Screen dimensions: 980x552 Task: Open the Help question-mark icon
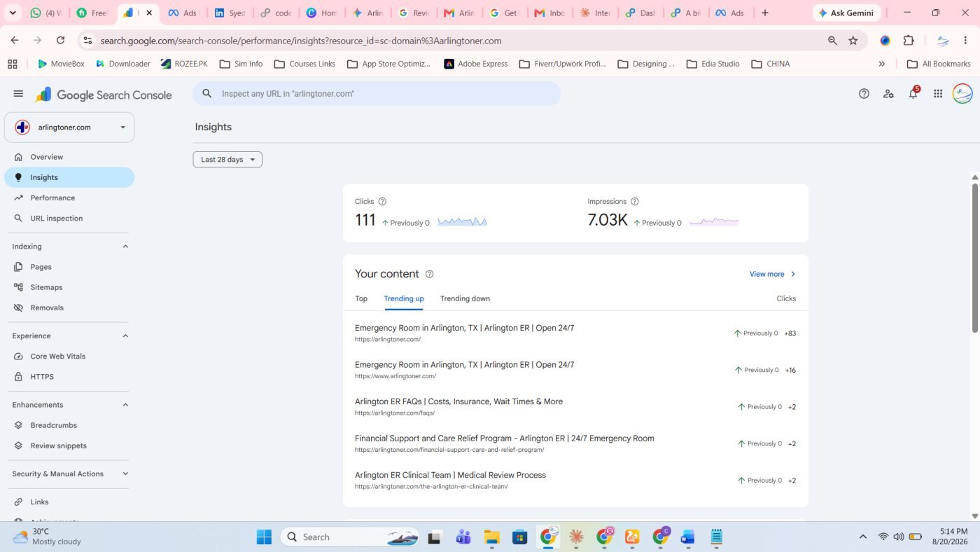[864, 94]
